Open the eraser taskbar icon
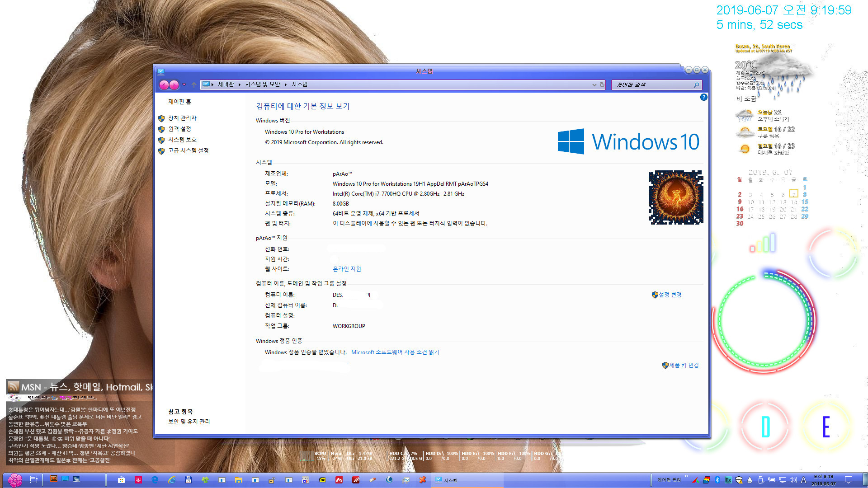Image resolution: width=868 pixels, height=488 pixels. pos(373,480)
